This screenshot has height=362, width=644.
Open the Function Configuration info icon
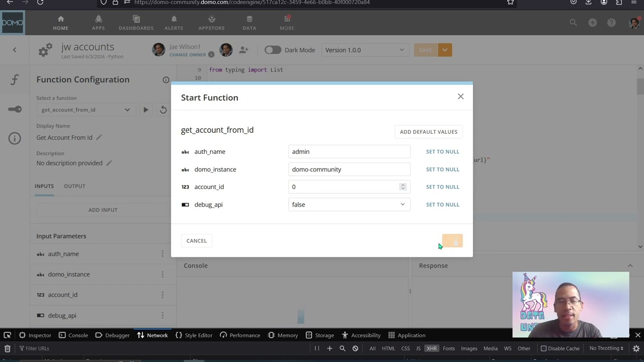[x=166, y=79]
